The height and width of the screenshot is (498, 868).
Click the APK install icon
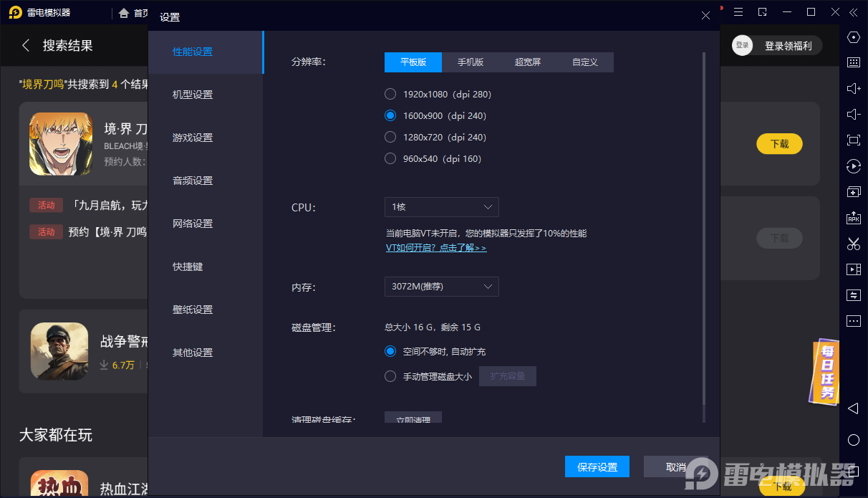click(x=853, y=217)
